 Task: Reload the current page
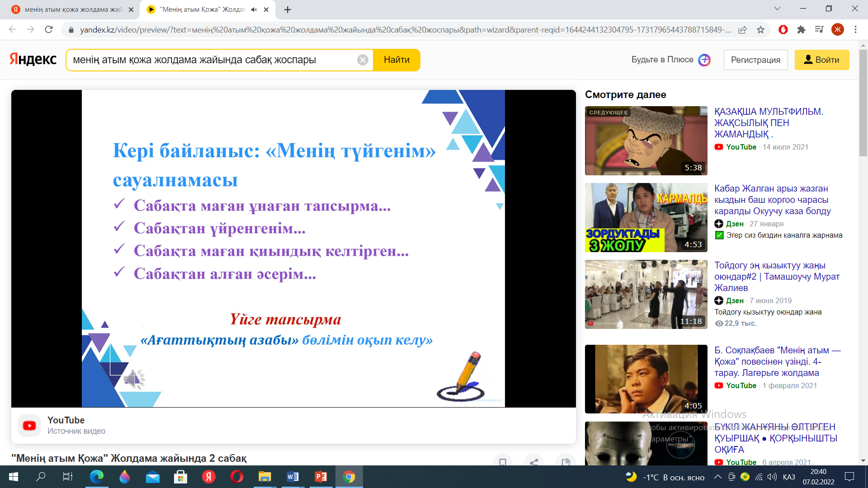click(x=49, y=30)
